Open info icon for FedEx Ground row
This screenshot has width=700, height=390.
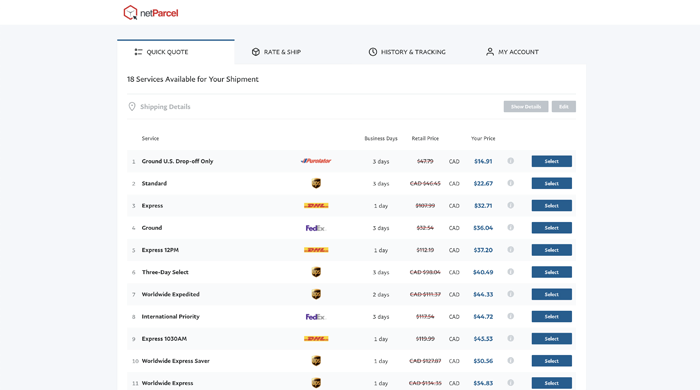(511, 228)
